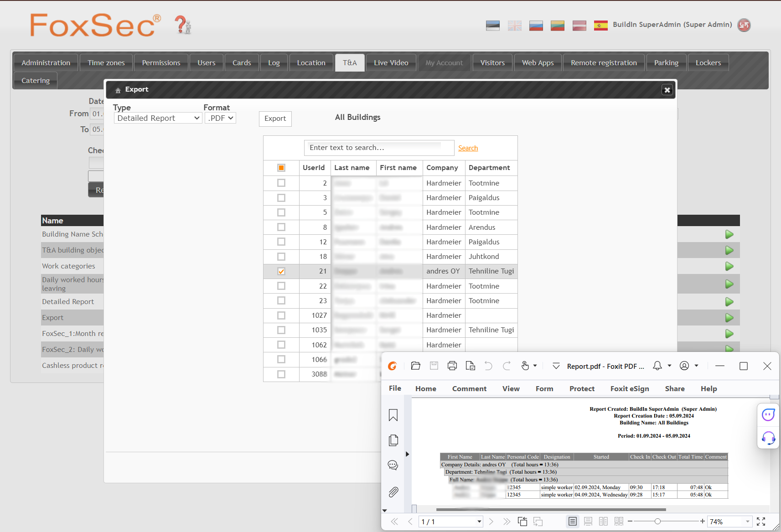781x532 pixels.
Task: Uncheck the box for UserId 21
Action: (281, 271)
